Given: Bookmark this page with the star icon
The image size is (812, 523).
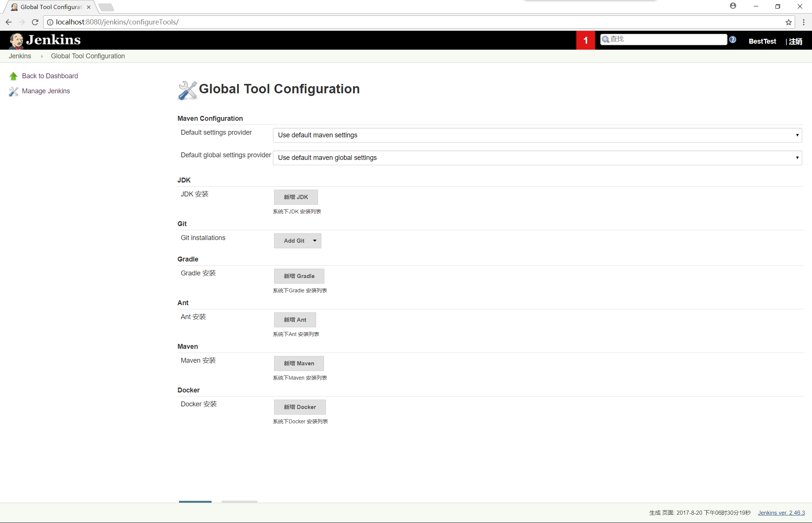Looking at the screenshot, I should coord(788,22).
